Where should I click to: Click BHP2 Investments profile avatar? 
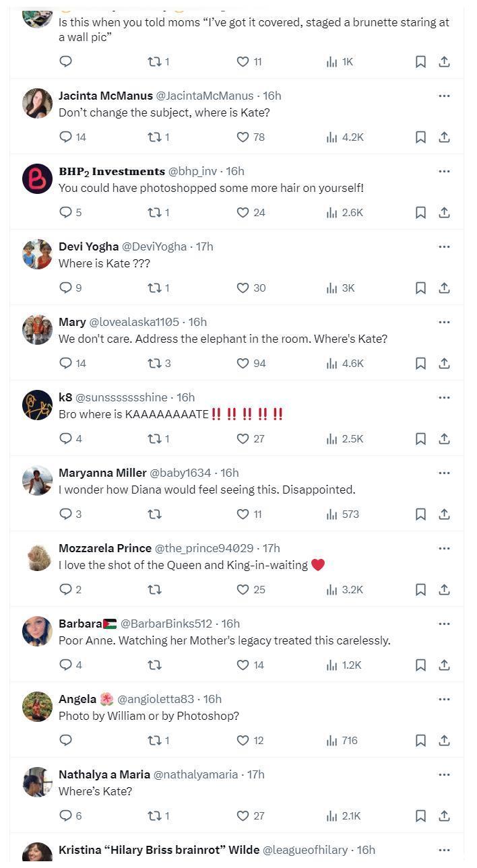click(37, 178)
